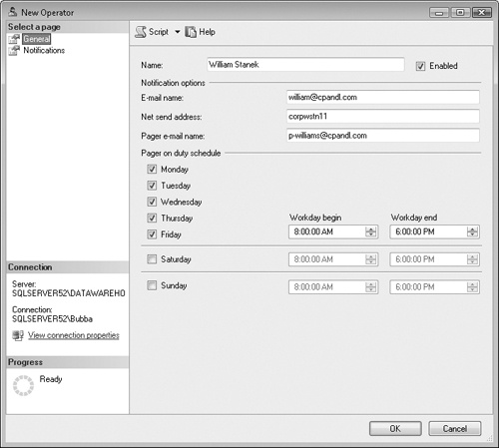Minimize the New Operator window

tap(439, 13)
